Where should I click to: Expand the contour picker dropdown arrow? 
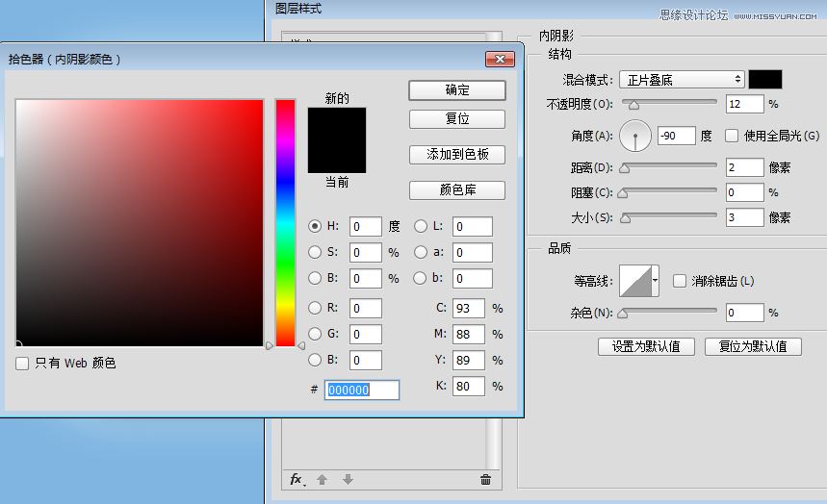(x=656, y=281)
